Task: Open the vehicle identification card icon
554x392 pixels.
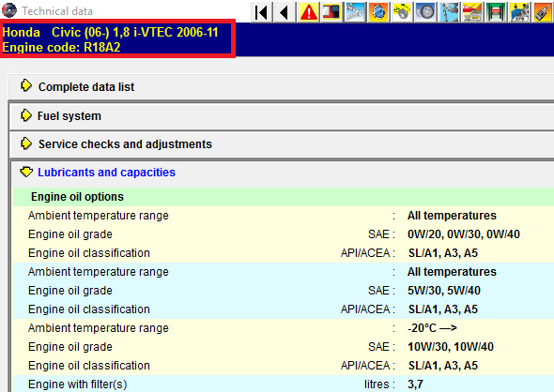Action: click(331, 12)
